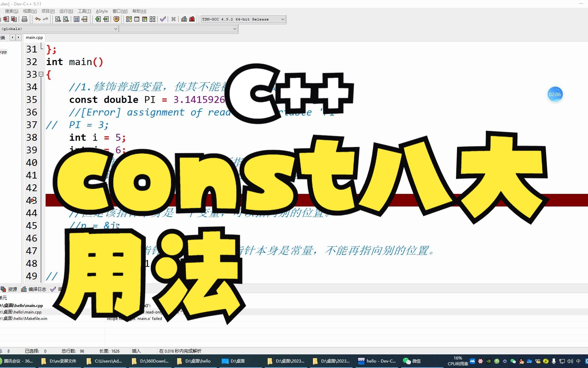Click the close all files toolbar icon
Screen dimensions: 588x368
click(x=14, y=19)
